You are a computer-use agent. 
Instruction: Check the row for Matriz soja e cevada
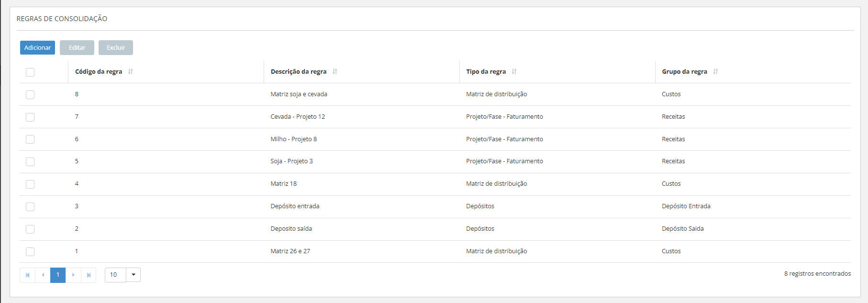30,95
